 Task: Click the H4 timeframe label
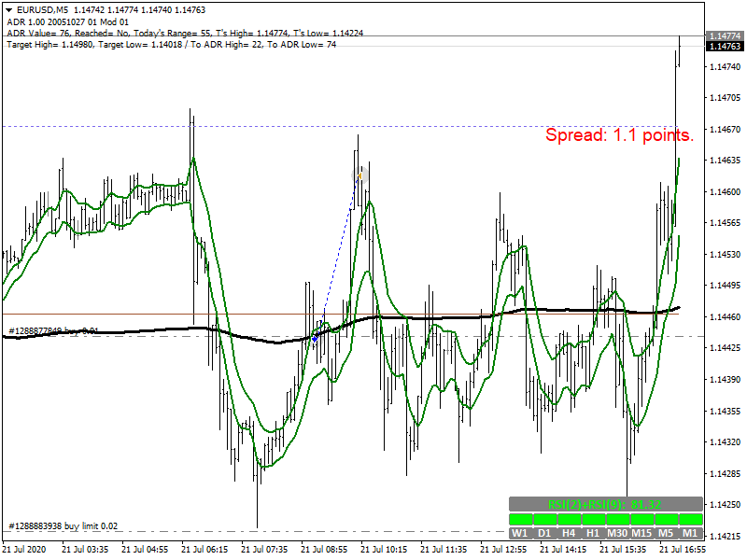click(569, 533)
